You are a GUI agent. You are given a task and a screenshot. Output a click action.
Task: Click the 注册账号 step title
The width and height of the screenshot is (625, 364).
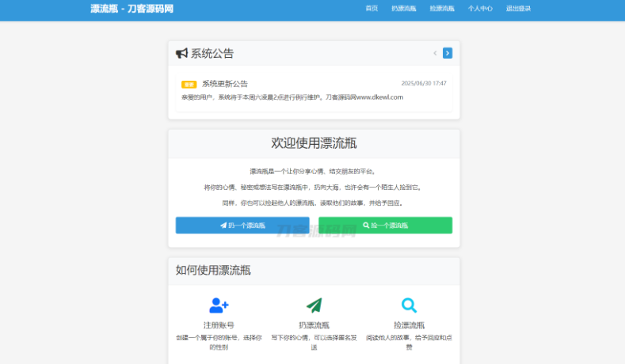click(x=219, y=325)
